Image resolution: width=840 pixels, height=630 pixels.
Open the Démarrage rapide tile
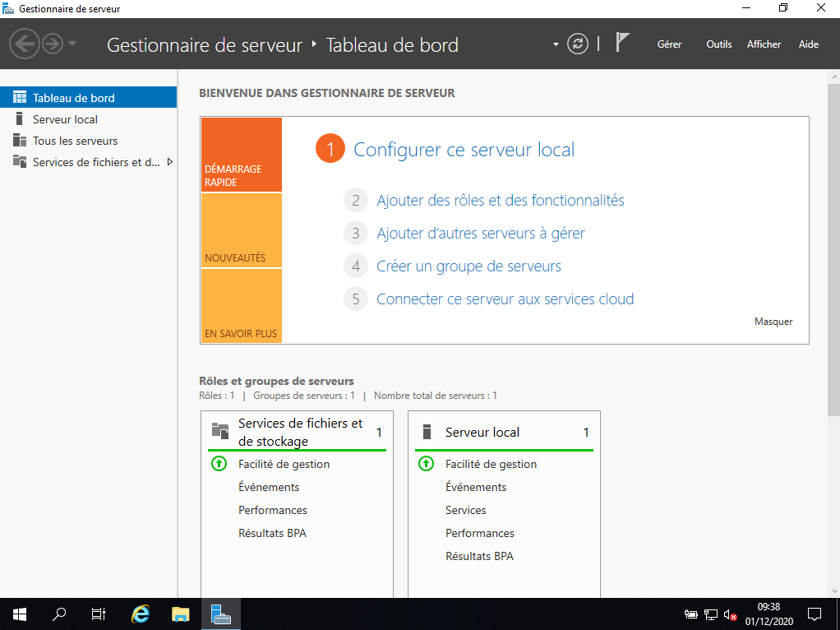coord(241,155)
